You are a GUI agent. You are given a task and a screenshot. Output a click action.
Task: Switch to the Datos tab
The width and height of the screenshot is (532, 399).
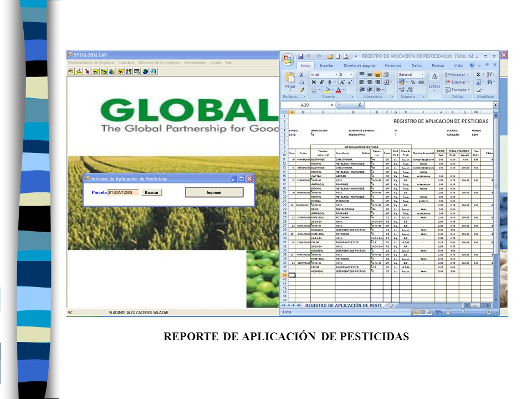417,65
